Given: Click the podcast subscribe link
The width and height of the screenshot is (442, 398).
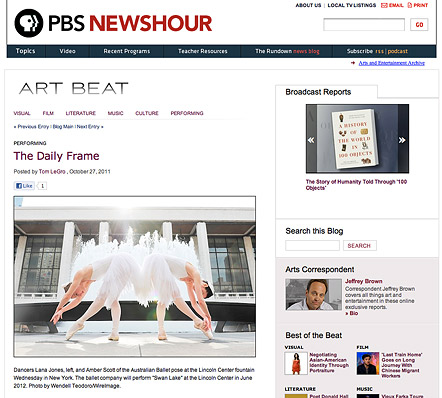Looking at the screenshot, I should [x=398, y=51].
